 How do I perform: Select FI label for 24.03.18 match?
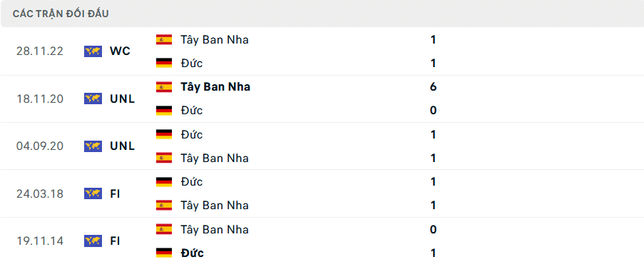115,193
